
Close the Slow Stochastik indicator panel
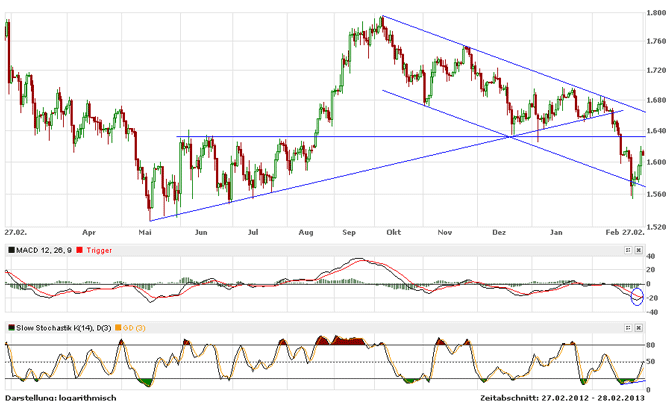pos(639,326)
